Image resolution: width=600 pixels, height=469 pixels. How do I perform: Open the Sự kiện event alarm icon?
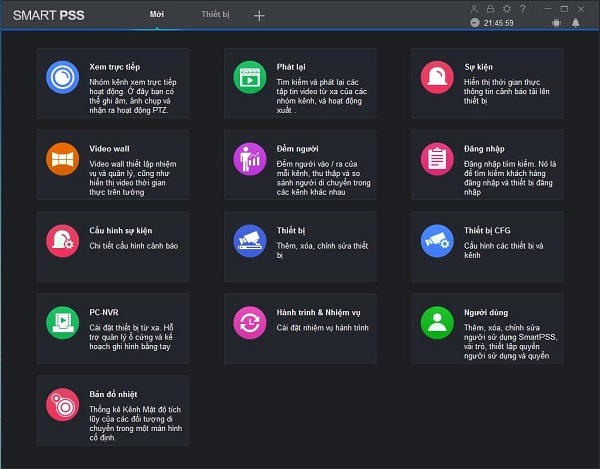click(435, 77)
